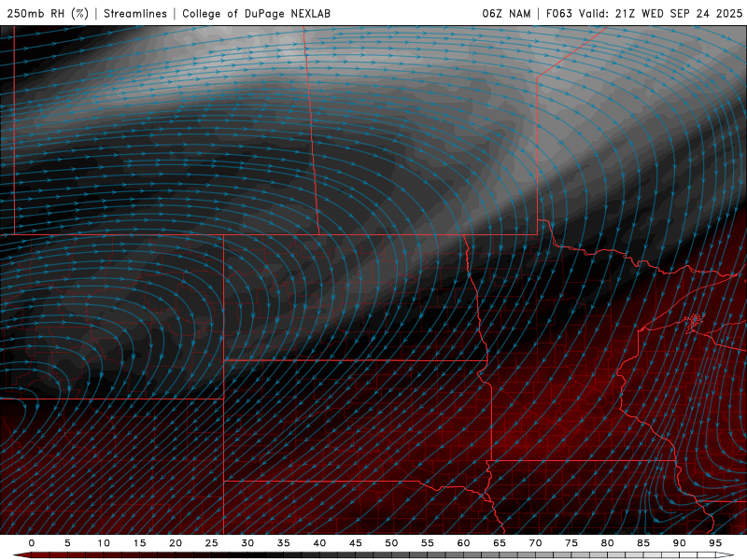
Task: Click the '06Z NAM' model label
Action: tap(506, 13)
